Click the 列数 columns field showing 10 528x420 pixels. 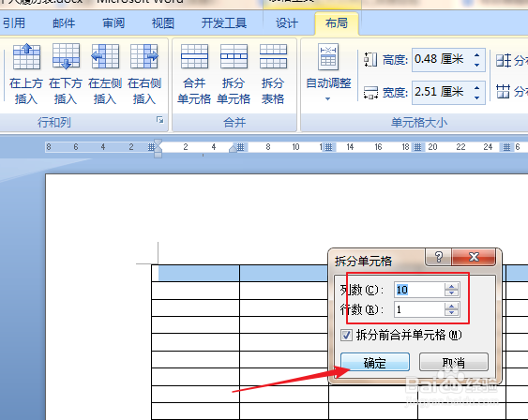419,290
